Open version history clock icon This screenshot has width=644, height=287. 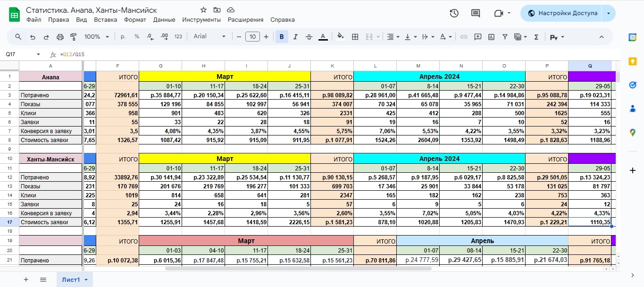tap(454, 13)
